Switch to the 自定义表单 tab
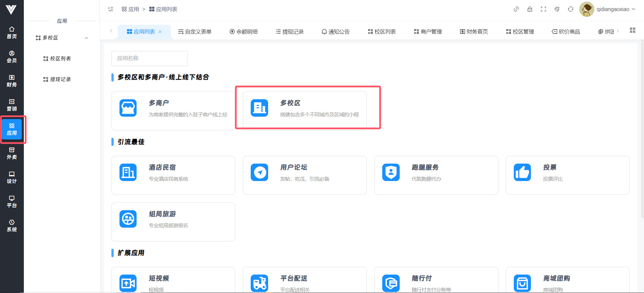644x293 pixels. (195, 32)
